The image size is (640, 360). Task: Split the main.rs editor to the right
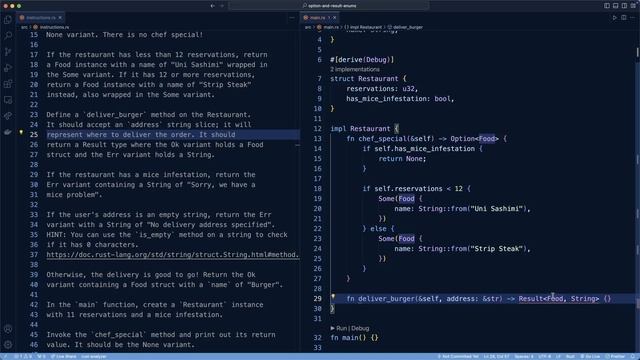624,18
